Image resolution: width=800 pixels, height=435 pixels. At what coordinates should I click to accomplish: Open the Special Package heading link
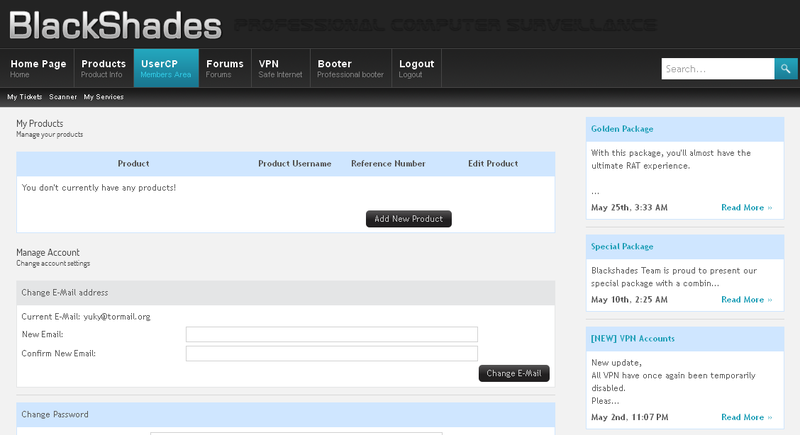(x=622, y=246)
